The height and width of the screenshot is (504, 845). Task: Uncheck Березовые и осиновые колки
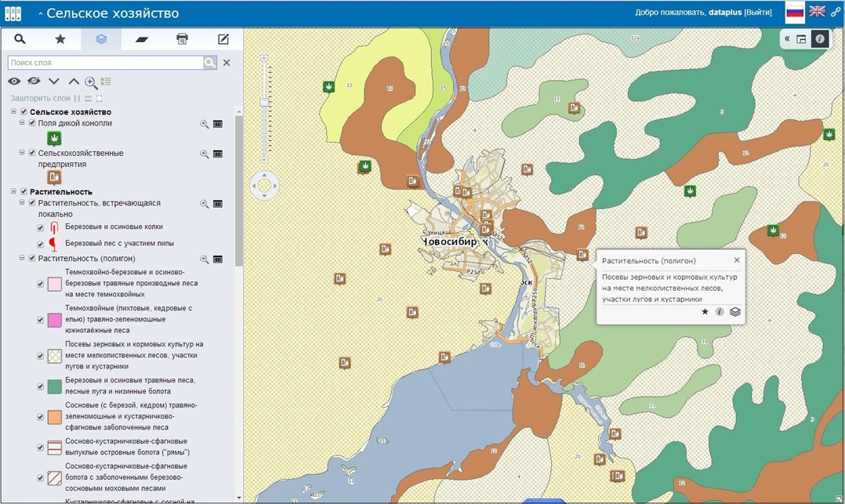click(x=41, y=228)
